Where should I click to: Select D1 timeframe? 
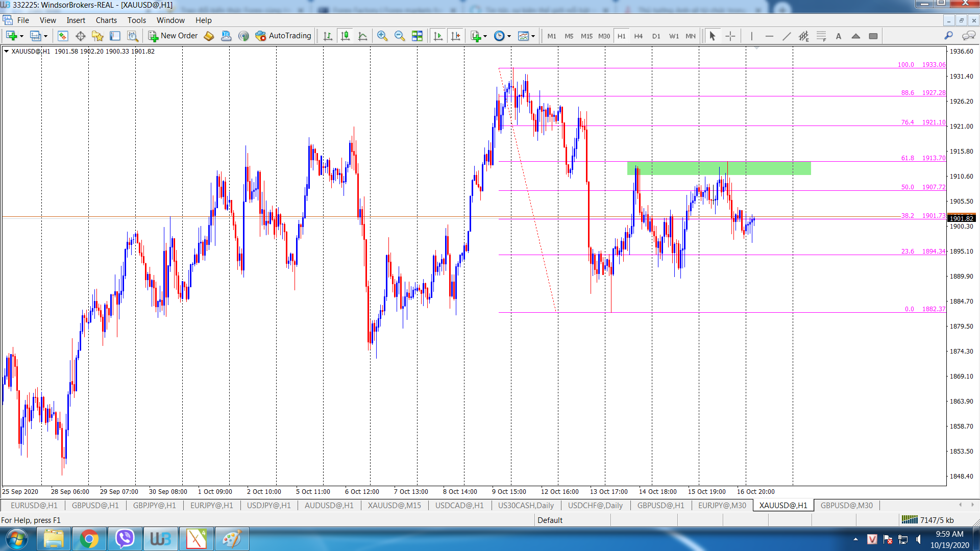[x=656, y=36]
